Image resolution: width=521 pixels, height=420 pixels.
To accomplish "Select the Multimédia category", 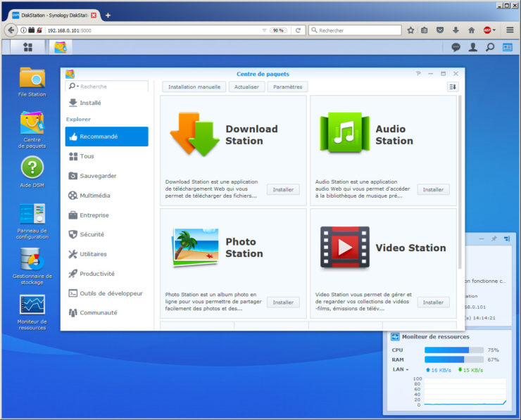I will click(x=106, y=195).
